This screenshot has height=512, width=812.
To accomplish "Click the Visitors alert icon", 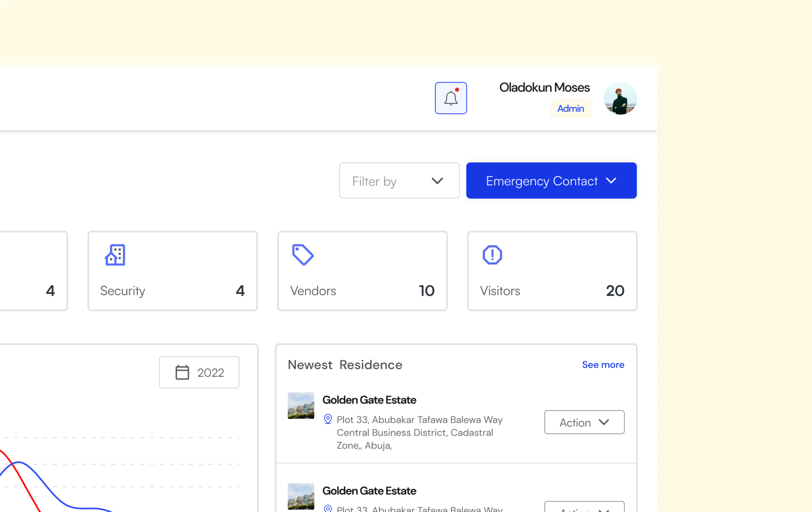I will [492, 255].
